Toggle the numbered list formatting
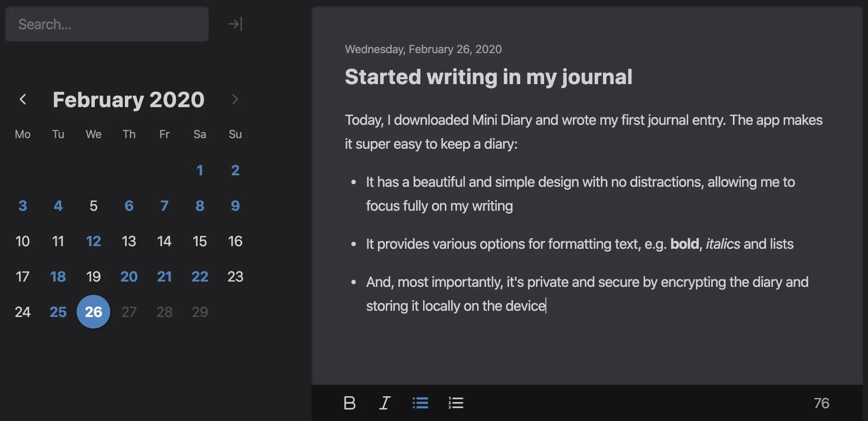Image resolution: width=868 pixels, height=421 pixels. [455, 403]
